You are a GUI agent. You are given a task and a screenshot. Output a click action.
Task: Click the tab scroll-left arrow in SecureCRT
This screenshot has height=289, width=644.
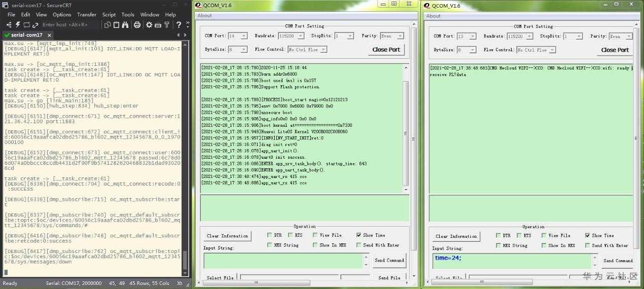[178, 35]
